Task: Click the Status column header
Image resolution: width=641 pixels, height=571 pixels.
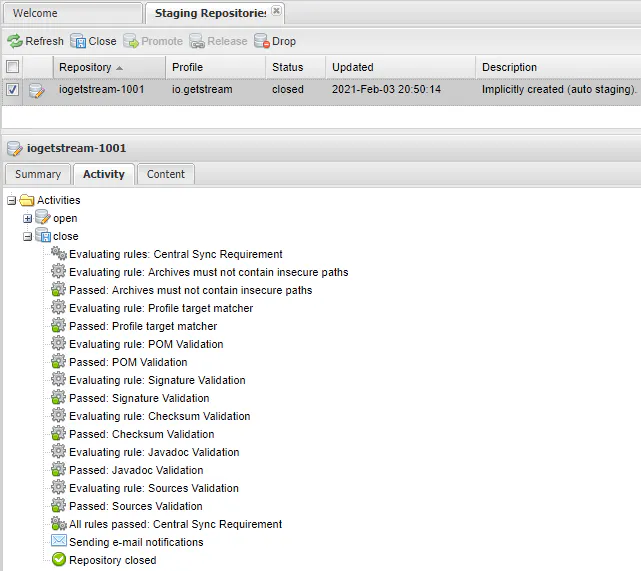Action: coord(296,67)
